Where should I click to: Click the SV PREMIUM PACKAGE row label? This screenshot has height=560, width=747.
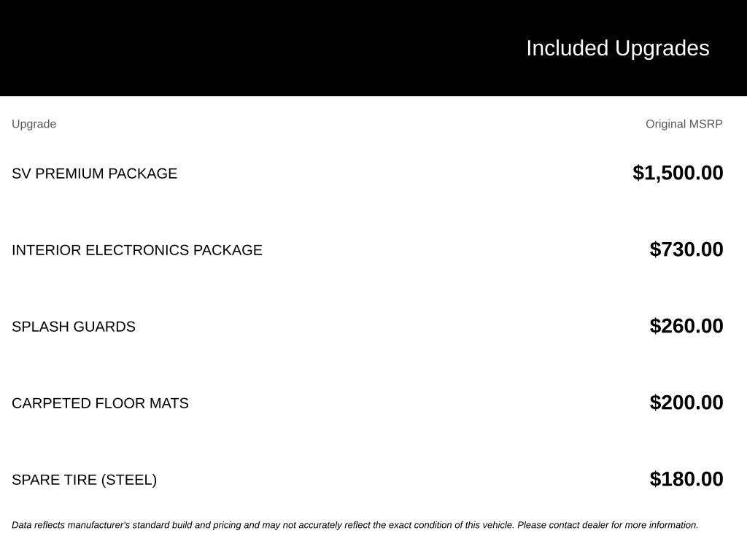click(x=94, y=174)
